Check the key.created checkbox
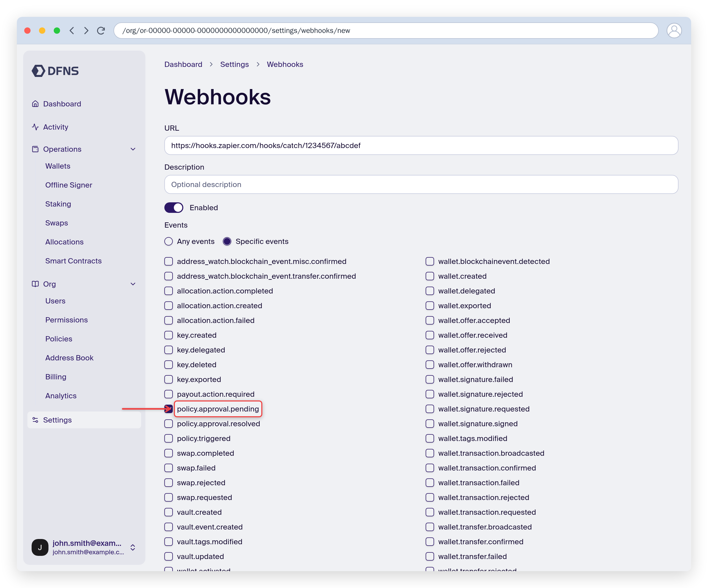Screen dimensions: 708x588 point(169,335)
